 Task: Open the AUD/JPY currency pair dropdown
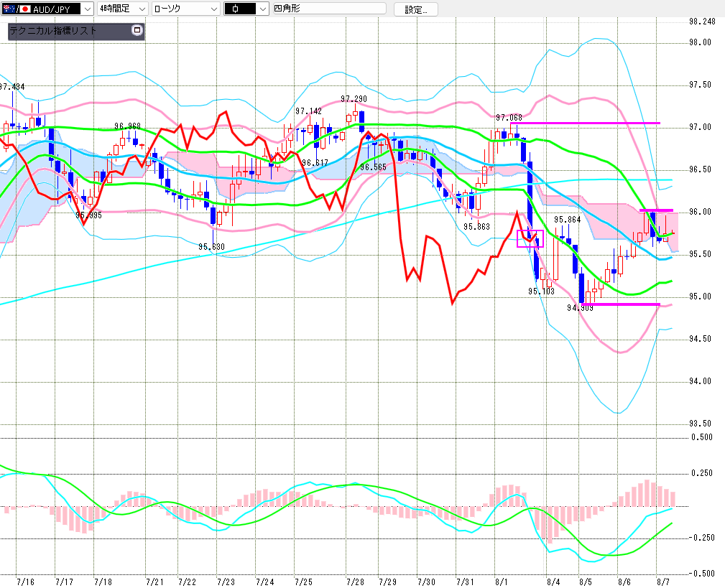pos(47,9)
